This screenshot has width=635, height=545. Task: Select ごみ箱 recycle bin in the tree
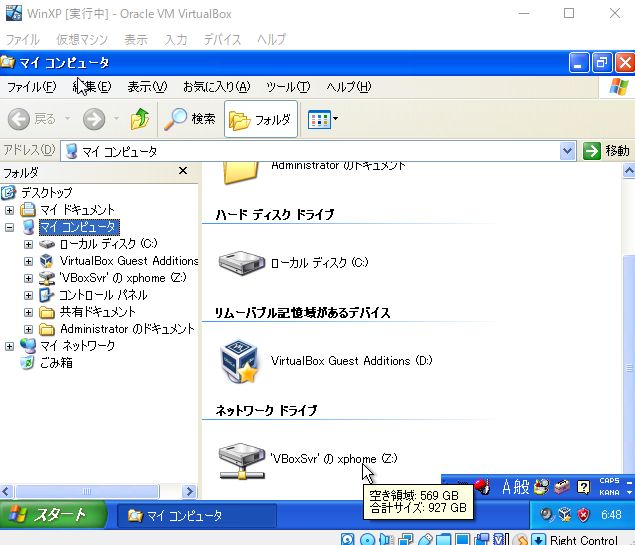tap(56, 363)
